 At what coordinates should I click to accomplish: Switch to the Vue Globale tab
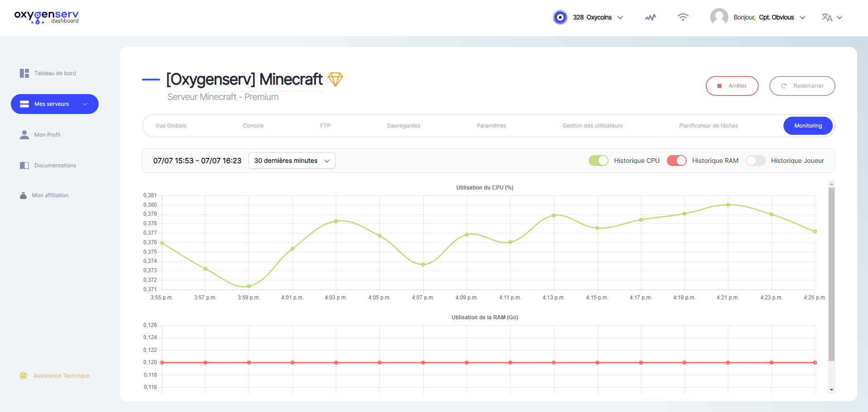click(x=171, y=126)
